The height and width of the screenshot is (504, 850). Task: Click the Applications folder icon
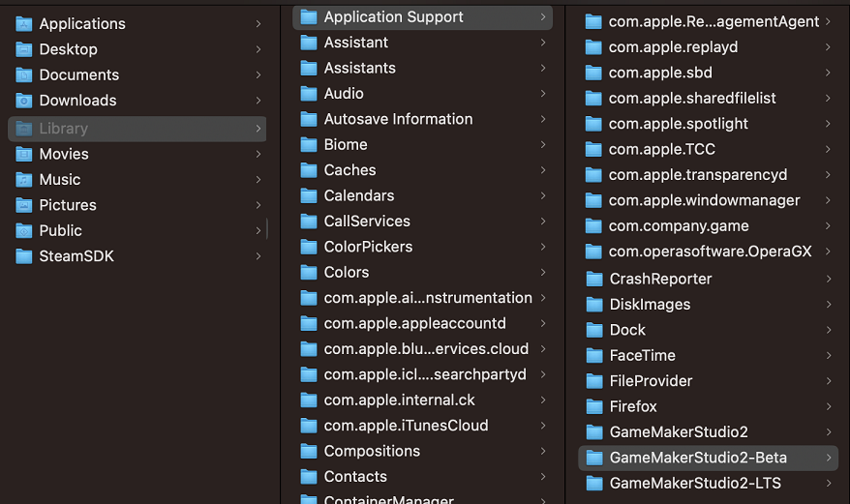[24, 24]
